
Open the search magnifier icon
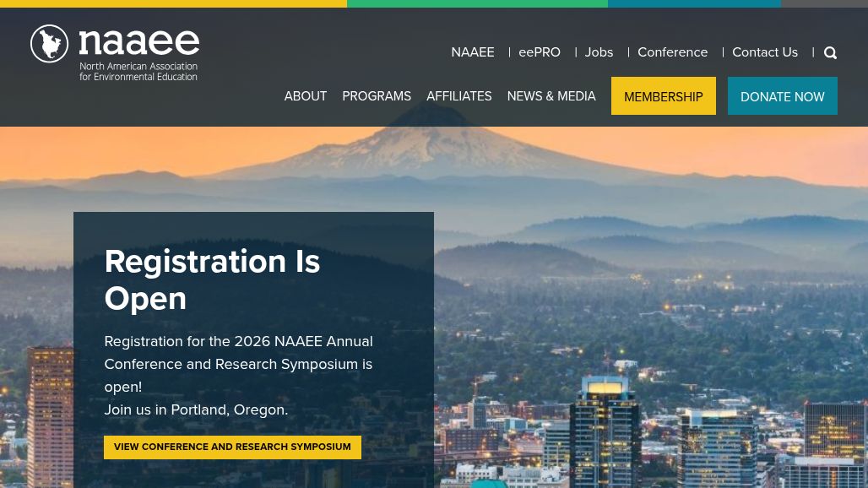(830, 52)
